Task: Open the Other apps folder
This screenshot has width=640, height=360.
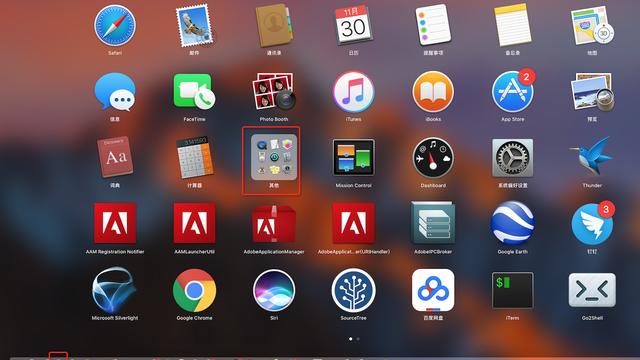Action: [274, 157]
